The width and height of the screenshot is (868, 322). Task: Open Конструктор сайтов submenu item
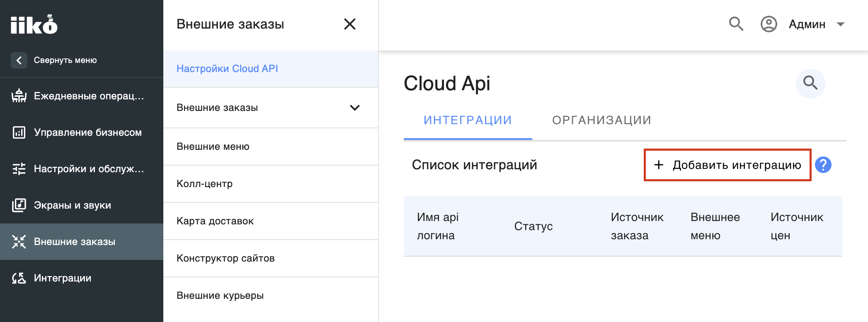(271, 258)
